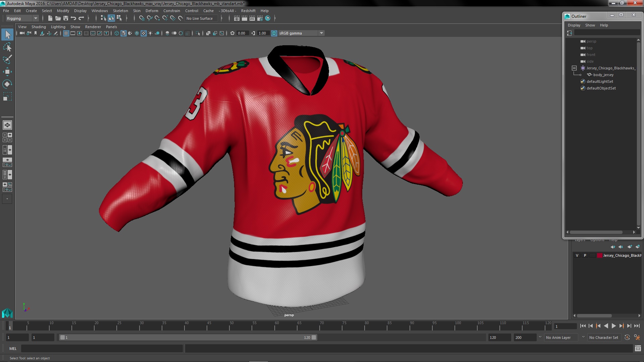Save the current scene

66,18
